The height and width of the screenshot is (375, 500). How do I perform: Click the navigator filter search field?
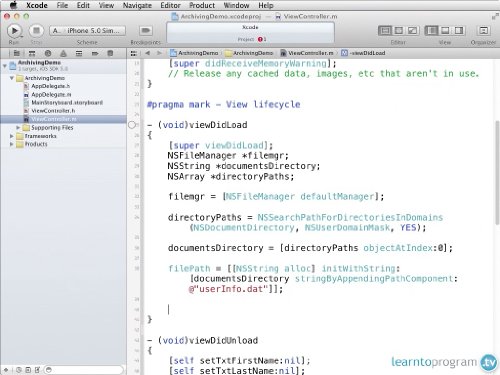(x=84, y=370)
